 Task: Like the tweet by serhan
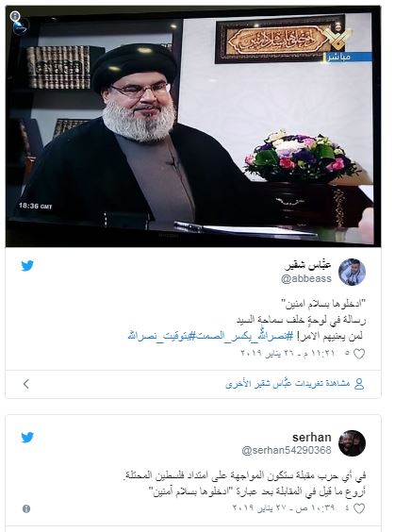(x=359, y=508)
